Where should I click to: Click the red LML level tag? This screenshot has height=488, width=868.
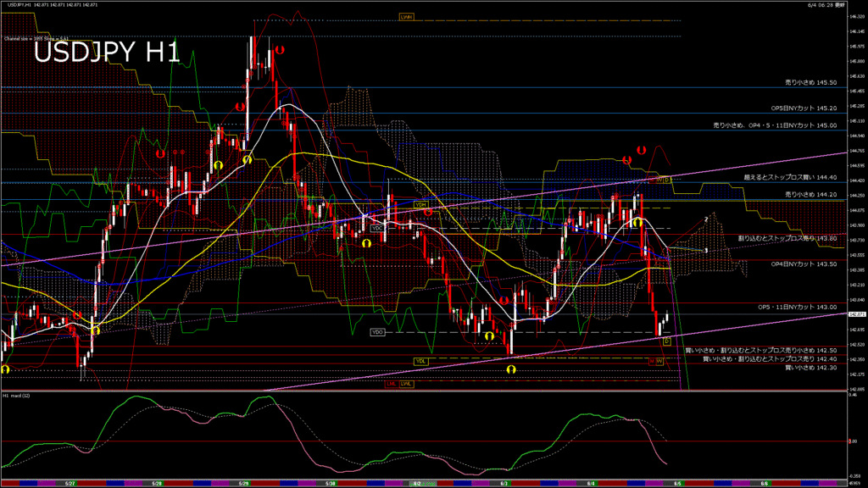click(392, 384)
